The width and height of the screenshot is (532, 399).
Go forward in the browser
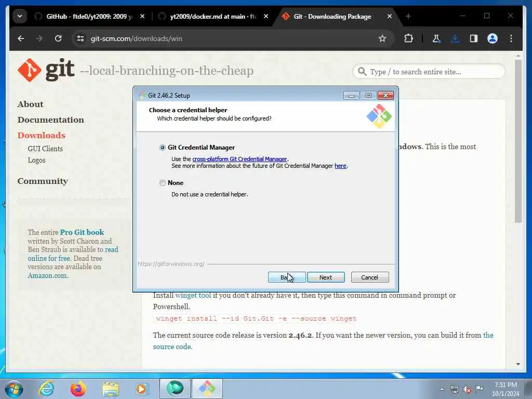(x=39, y=38)
